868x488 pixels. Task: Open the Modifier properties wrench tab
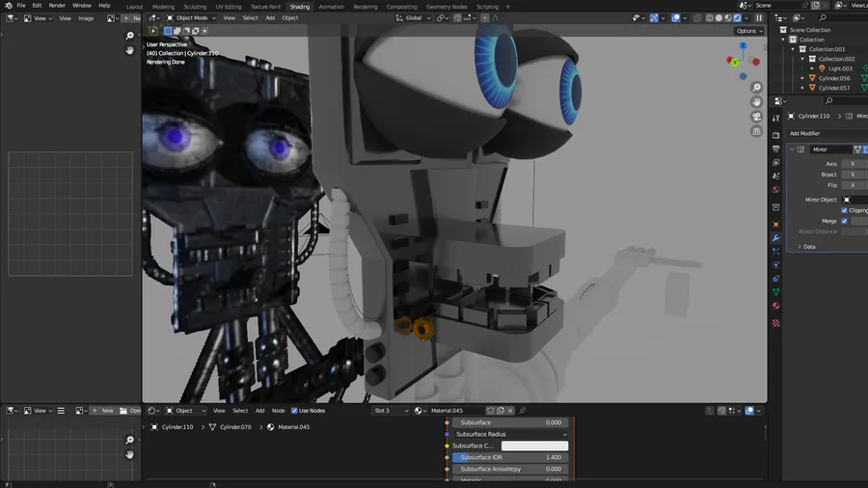point(775,238)
